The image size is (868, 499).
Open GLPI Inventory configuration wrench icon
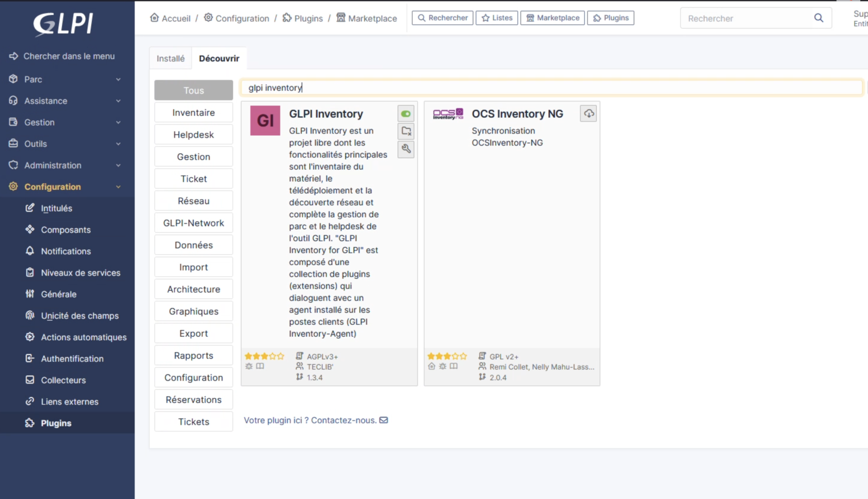click(x=406, y=149)
